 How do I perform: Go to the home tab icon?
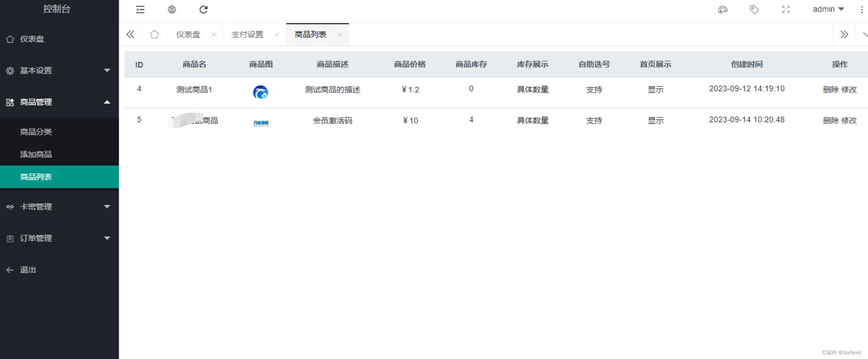click(x=154, y=34)
